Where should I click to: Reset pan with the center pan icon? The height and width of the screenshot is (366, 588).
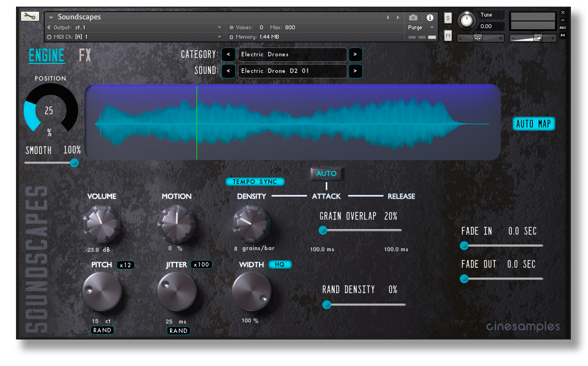pos(478,38)
